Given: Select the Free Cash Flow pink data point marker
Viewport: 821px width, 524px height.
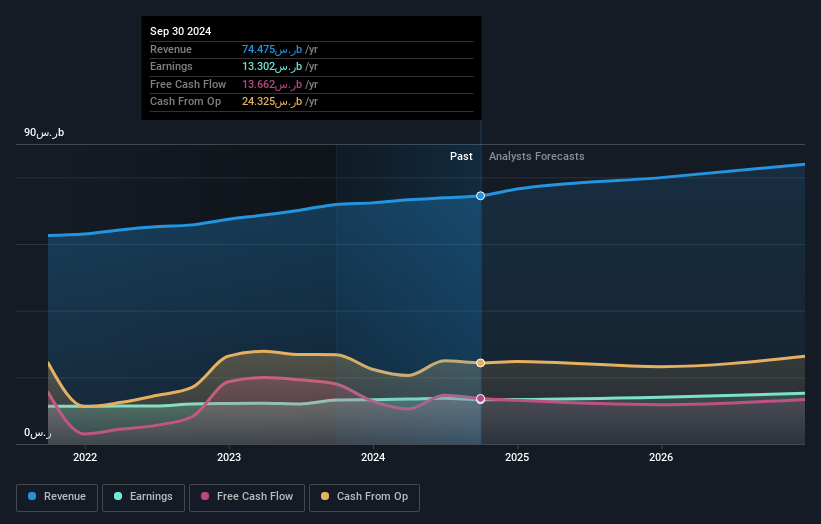Looking at the screenshot, I should [480, 399].
